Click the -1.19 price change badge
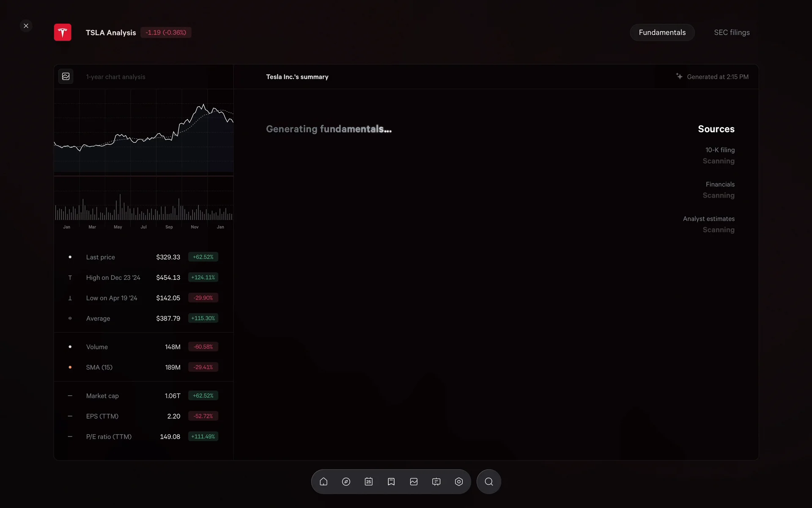Image resolution: width=812 pixels, height=508 pixels. coord(166,33)
